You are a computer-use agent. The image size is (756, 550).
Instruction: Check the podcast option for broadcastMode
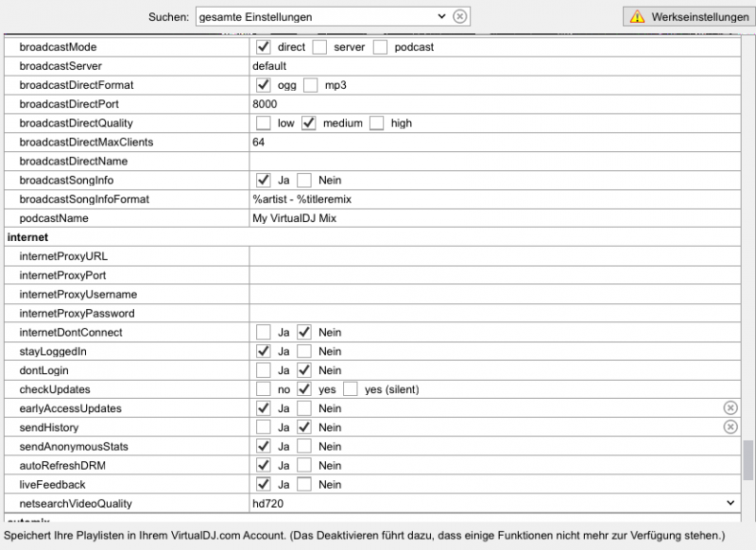point(380,47)
